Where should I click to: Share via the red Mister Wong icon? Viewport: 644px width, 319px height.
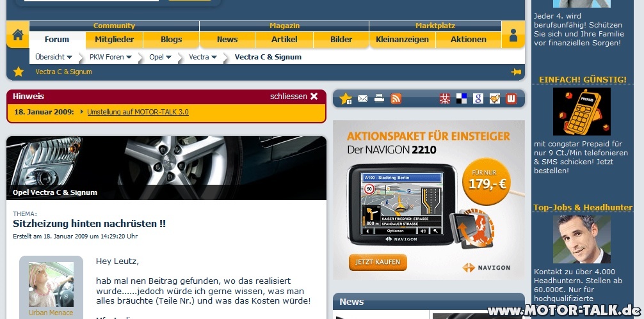pyautogui.click(x=445, y=98)
